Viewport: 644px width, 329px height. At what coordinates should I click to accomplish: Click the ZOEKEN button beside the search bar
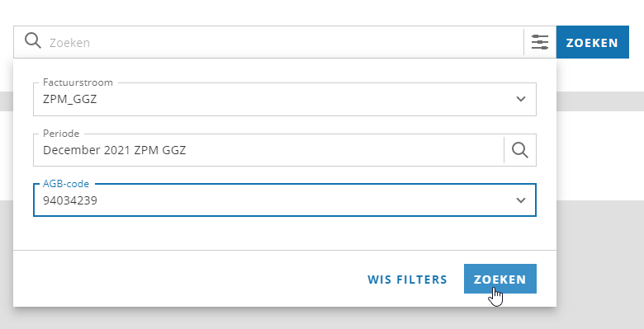point(592,42)
